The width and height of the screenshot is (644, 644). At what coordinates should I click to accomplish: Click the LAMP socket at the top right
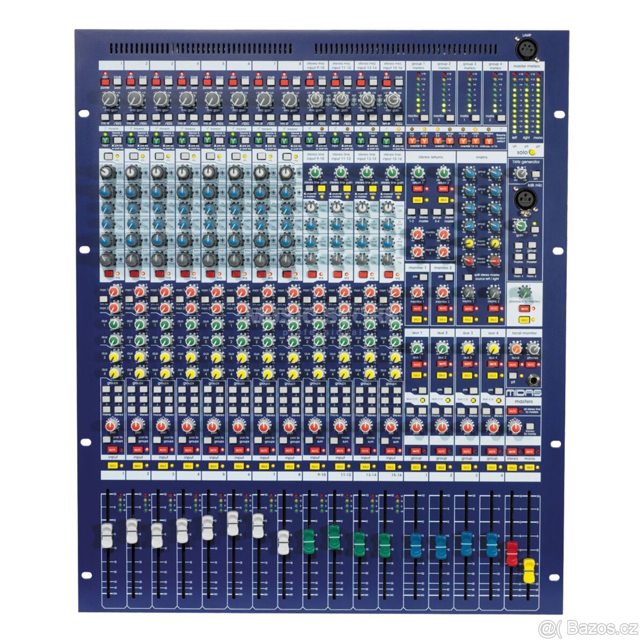point(528,47)
